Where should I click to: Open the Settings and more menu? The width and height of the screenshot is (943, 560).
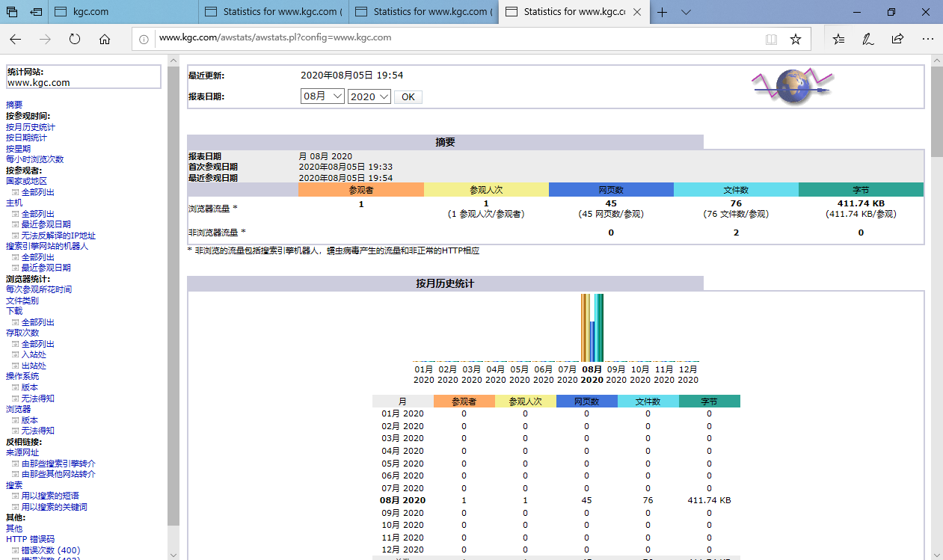[927, 39]
